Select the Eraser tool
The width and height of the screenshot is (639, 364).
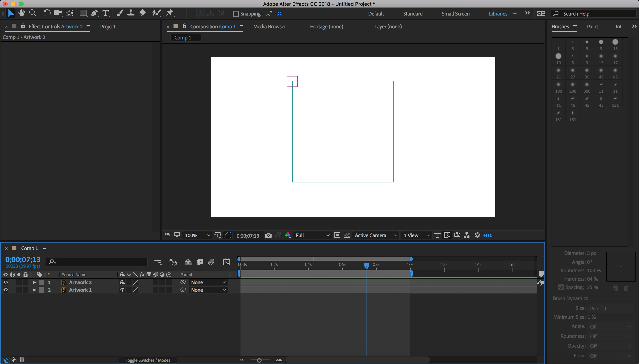[x=142, y=13]
